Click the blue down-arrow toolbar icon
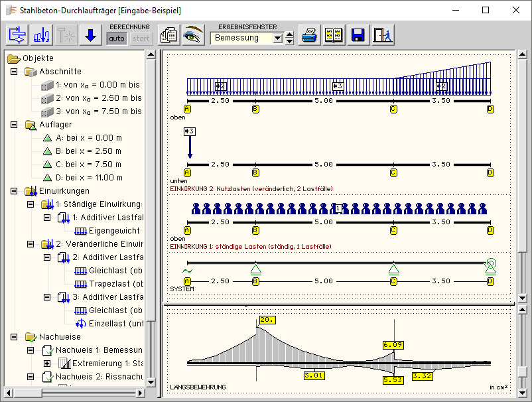 coord(90,35)
